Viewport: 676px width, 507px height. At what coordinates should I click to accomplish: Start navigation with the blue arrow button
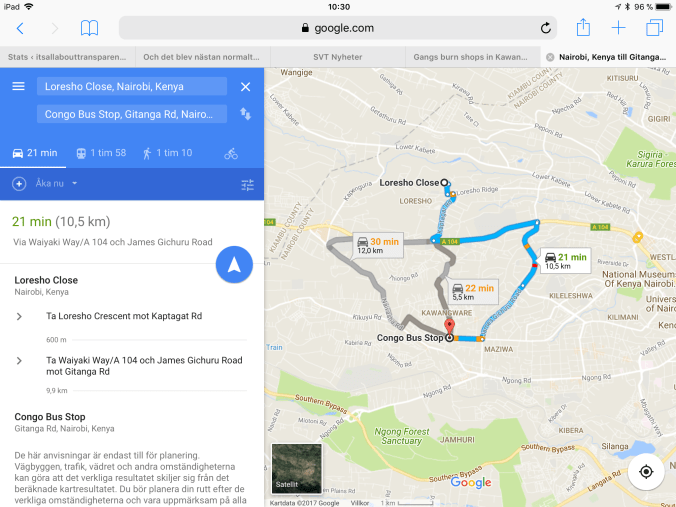(x=234, y=265)
